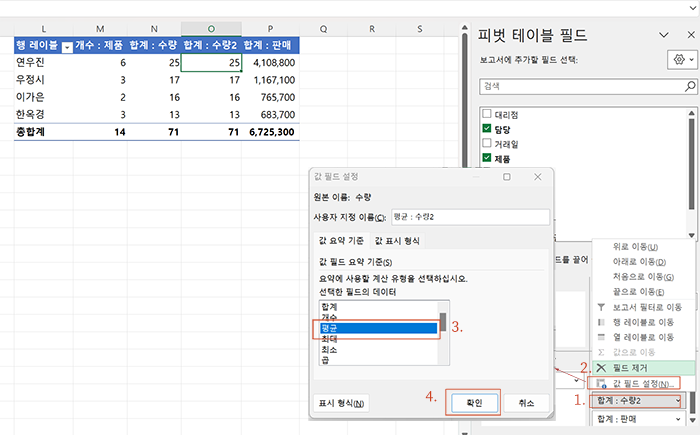Click the 합계 : 판매 header cell
Viewport: 700px width, 435px height.
tap(271, 45)
